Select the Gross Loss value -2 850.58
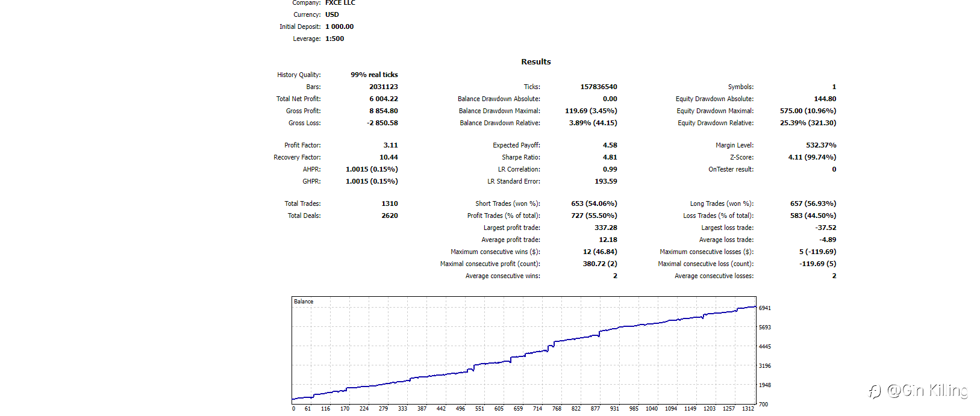Viewport: 980px width, 416px height. coord(382,123)
